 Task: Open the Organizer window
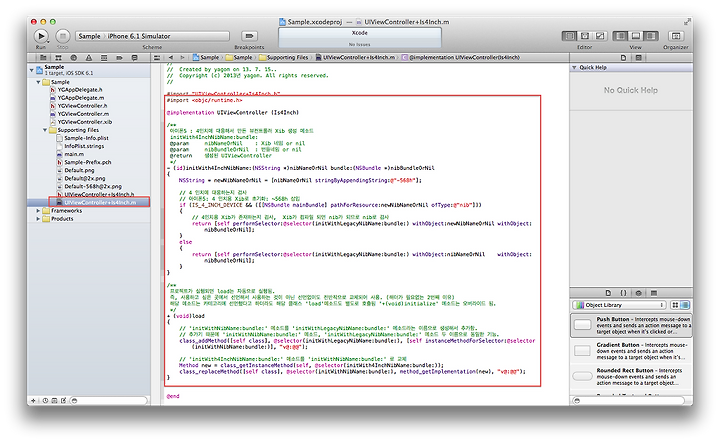(675, 36)
